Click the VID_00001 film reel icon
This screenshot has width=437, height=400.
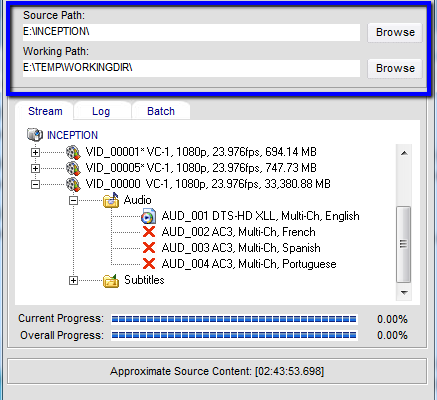73,152
